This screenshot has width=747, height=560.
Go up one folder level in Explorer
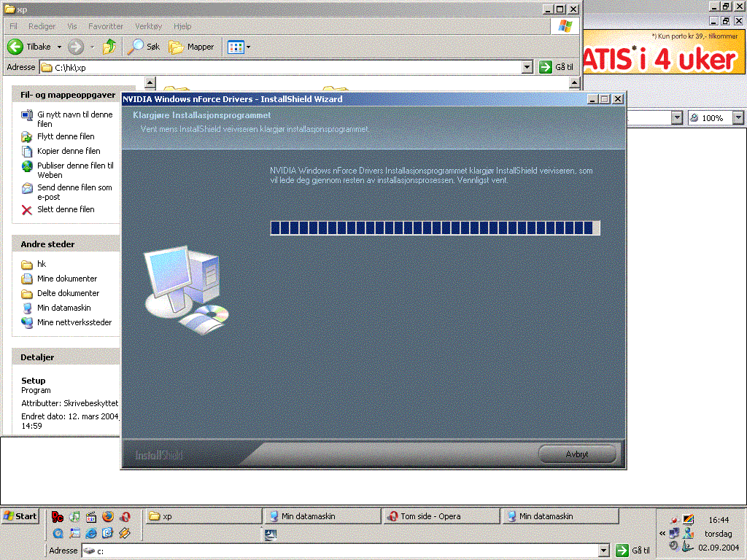(109, 47)
